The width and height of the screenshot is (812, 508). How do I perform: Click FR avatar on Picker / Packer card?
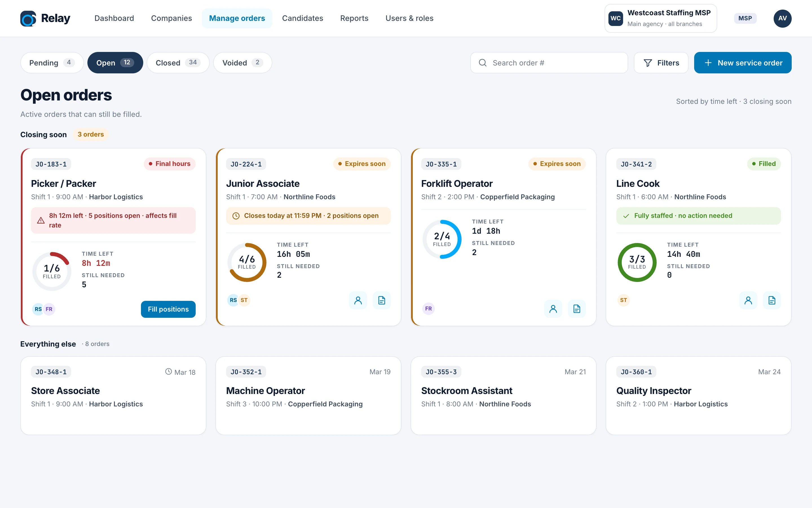[x=49, y=309]
